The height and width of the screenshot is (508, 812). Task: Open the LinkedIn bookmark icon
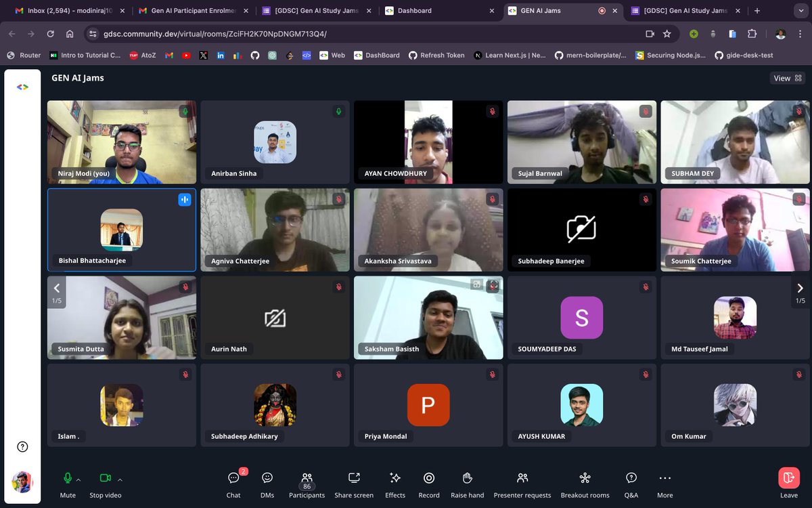tap(221, 56)
